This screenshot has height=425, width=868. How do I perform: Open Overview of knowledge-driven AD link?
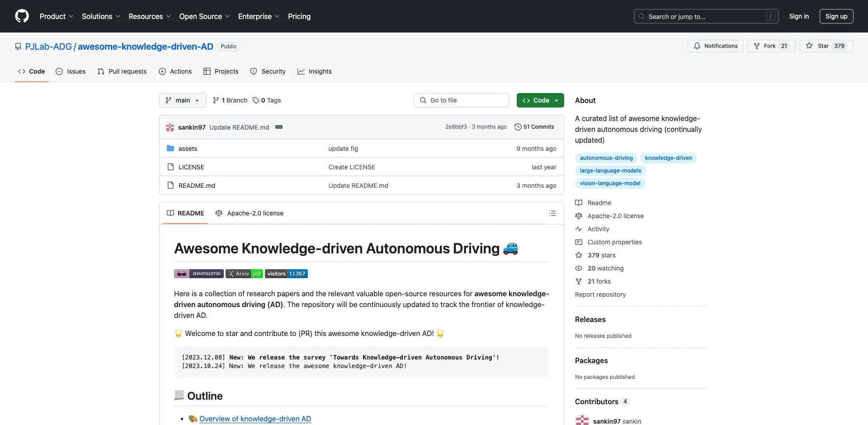(x=255, y=419)
